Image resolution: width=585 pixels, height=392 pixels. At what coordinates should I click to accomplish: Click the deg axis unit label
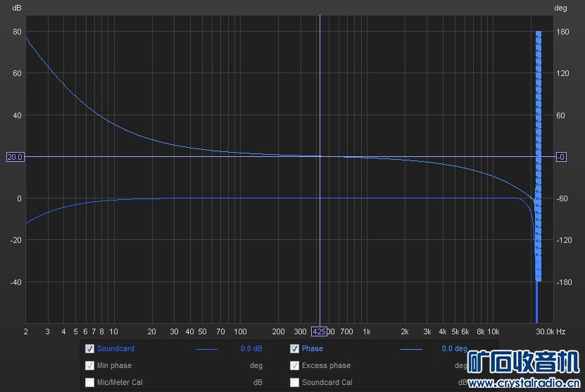(560, 8)
